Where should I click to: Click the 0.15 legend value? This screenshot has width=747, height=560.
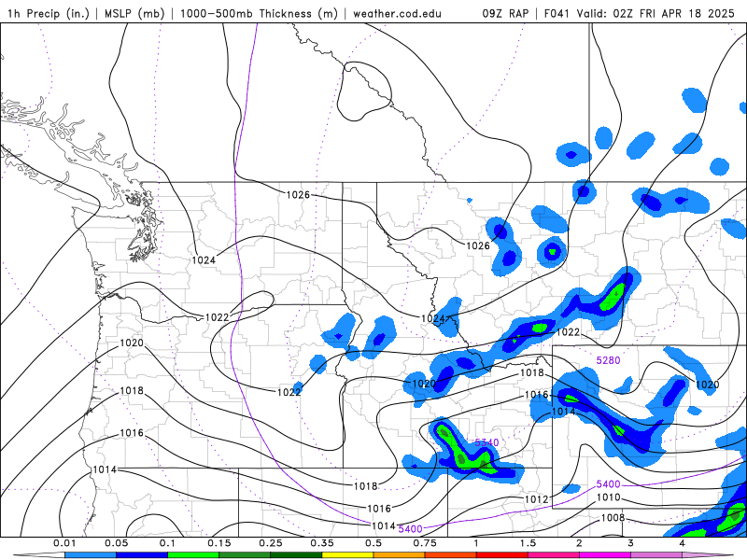pos(219,543)
